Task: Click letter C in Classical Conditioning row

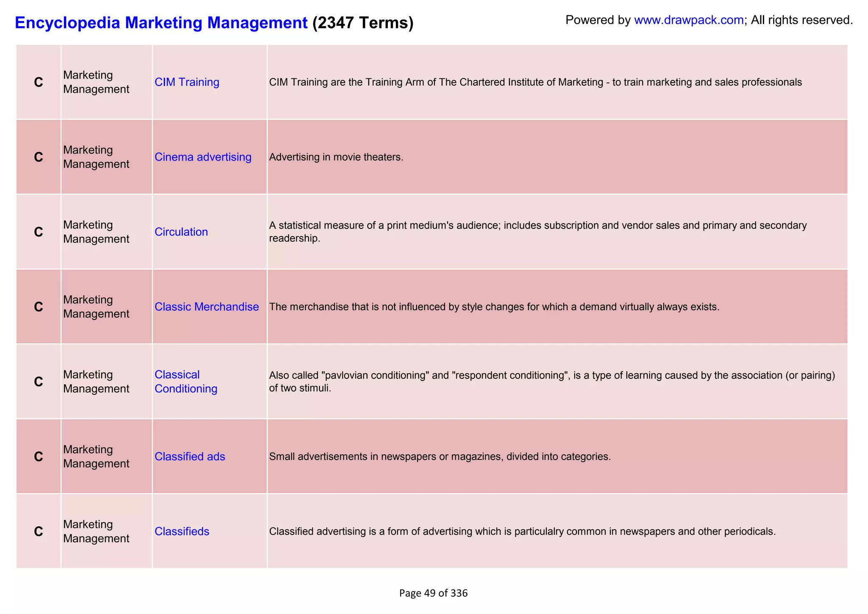Action: coord(39,382)
